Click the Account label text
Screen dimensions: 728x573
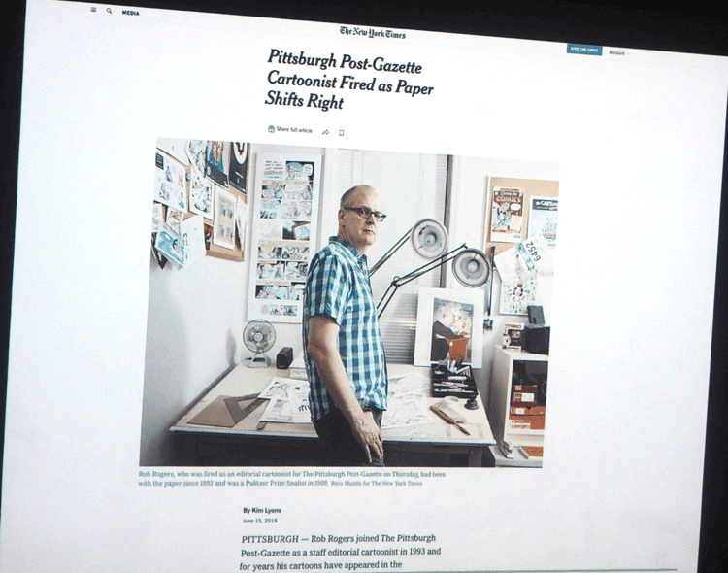tap(616, 52)
